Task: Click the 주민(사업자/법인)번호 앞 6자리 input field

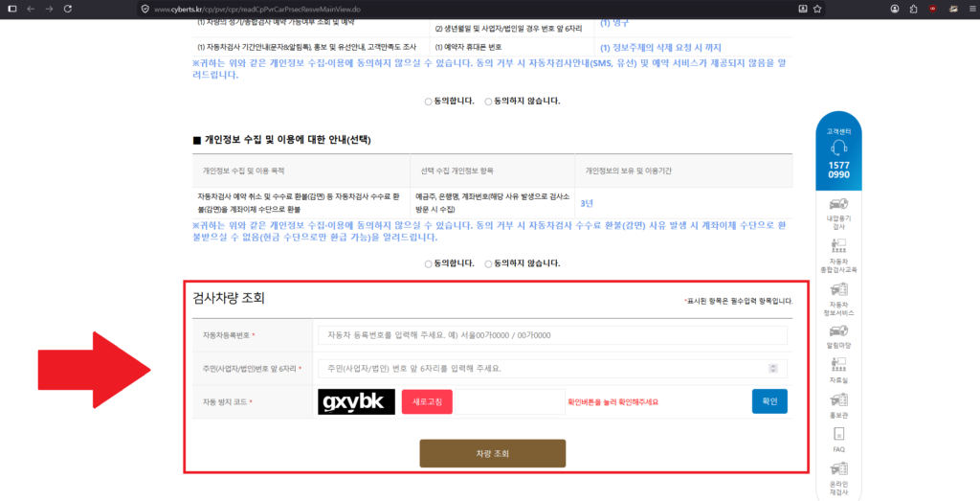Action: (x=552, y=369)
